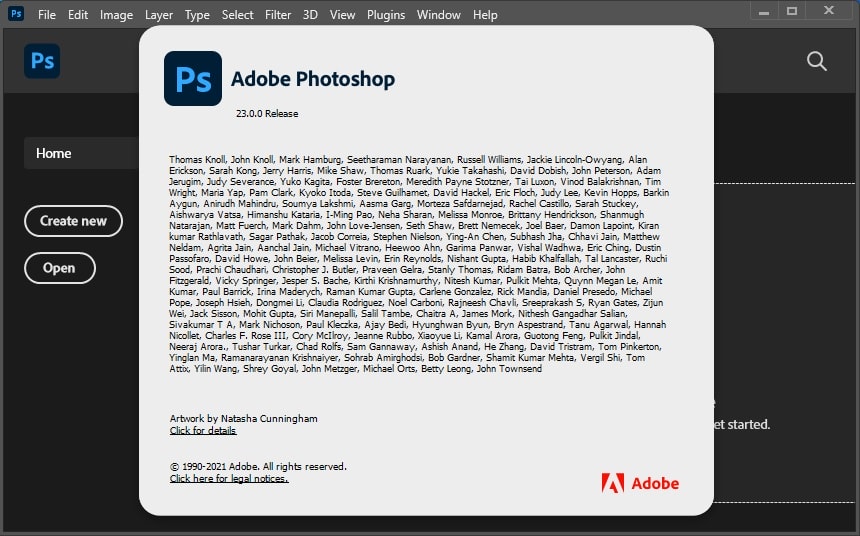Open the Filter menu

click(x=278, y=15)
